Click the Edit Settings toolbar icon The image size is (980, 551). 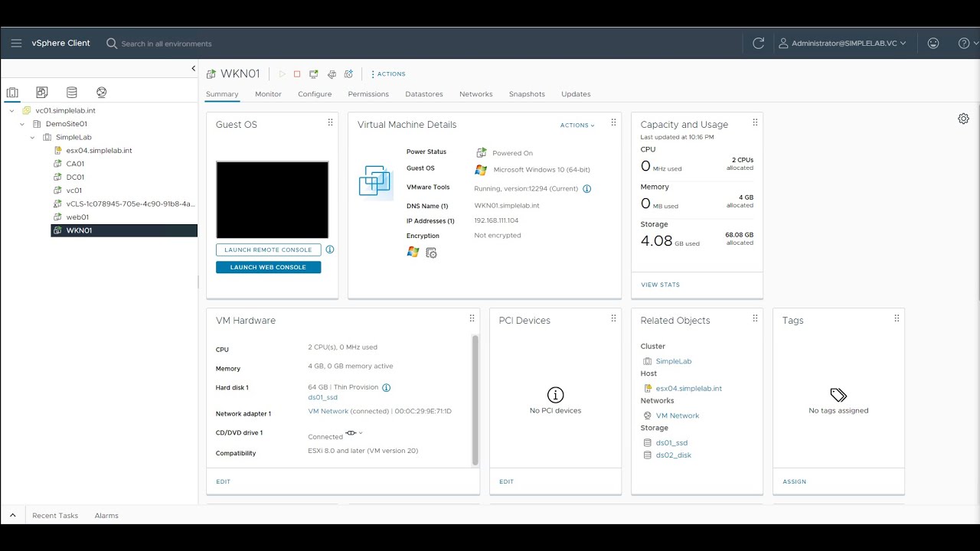point(332,74)
